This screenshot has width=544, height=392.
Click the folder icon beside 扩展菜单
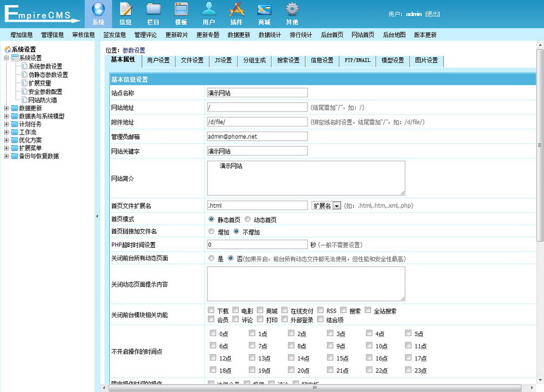14,148
